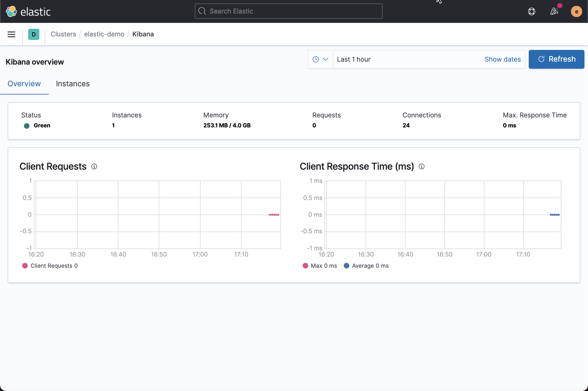Open the main navigation menu

[11, 34]
